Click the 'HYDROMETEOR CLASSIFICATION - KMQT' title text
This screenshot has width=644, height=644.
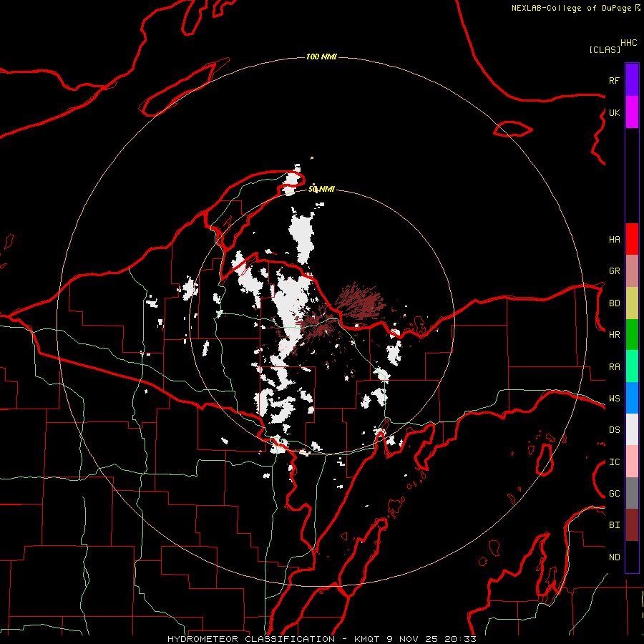click(x=273, y=639)
